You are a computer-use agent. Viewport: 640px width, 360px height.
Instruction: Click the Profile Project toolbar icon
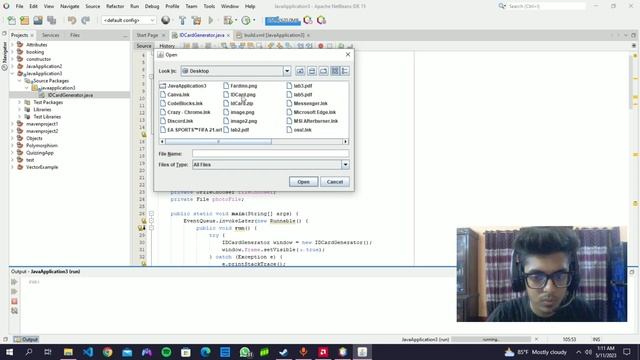(x=246, y=20)
